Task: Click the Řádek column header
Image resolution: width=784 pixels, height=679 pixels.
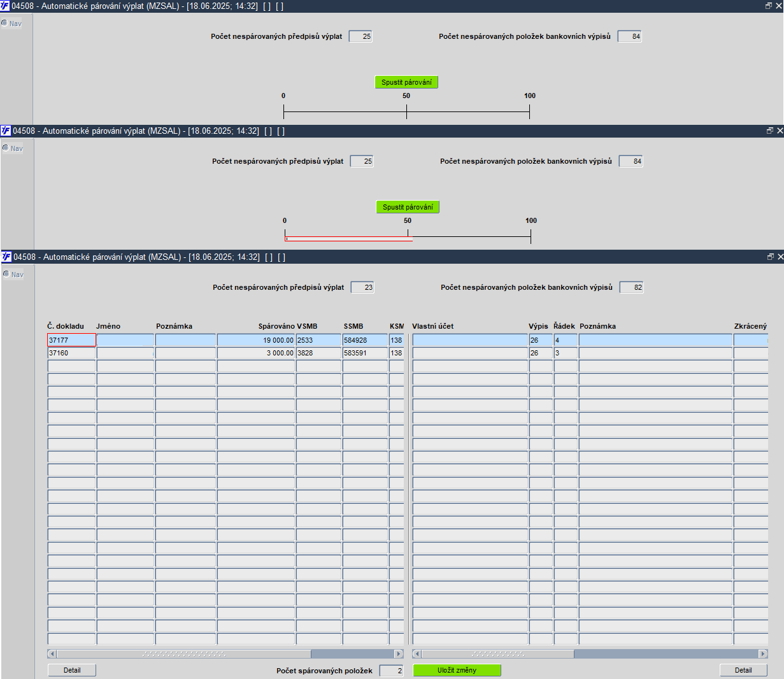Action: coord(564,326)
